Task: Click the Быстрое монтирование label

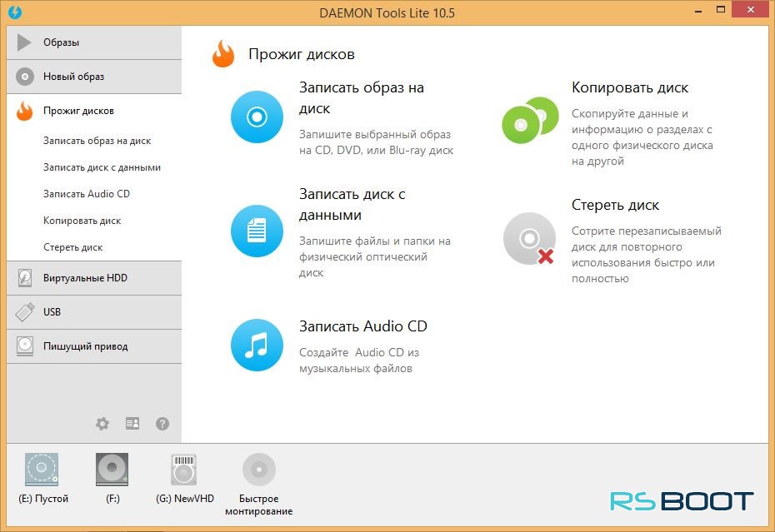Action: tap(259, 505)
